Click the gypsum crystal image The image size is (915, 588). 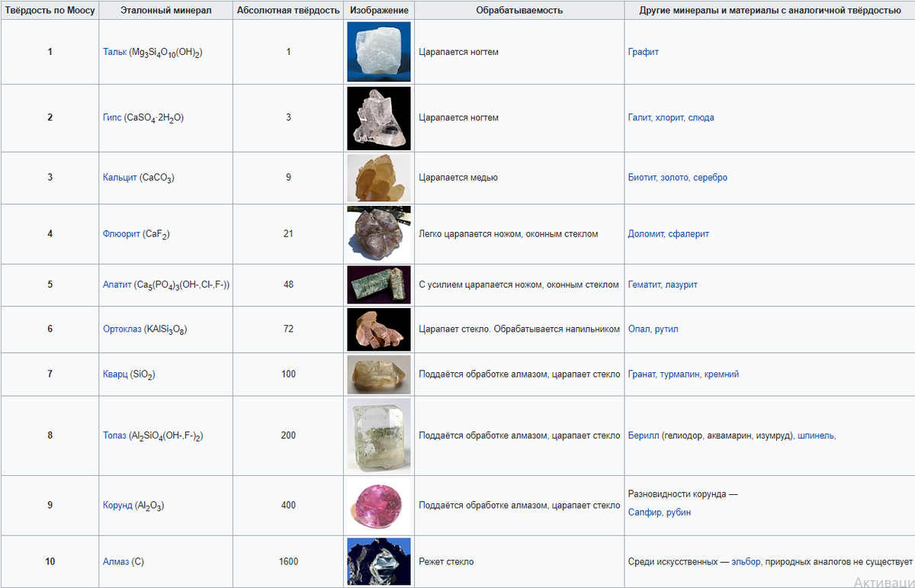379,117
